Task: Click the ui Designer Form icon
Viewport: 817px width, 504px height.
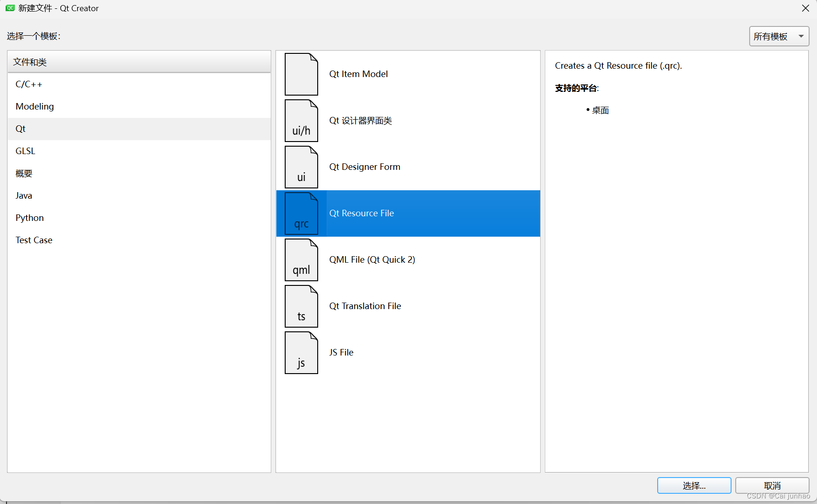Action: tap(301, 167)
